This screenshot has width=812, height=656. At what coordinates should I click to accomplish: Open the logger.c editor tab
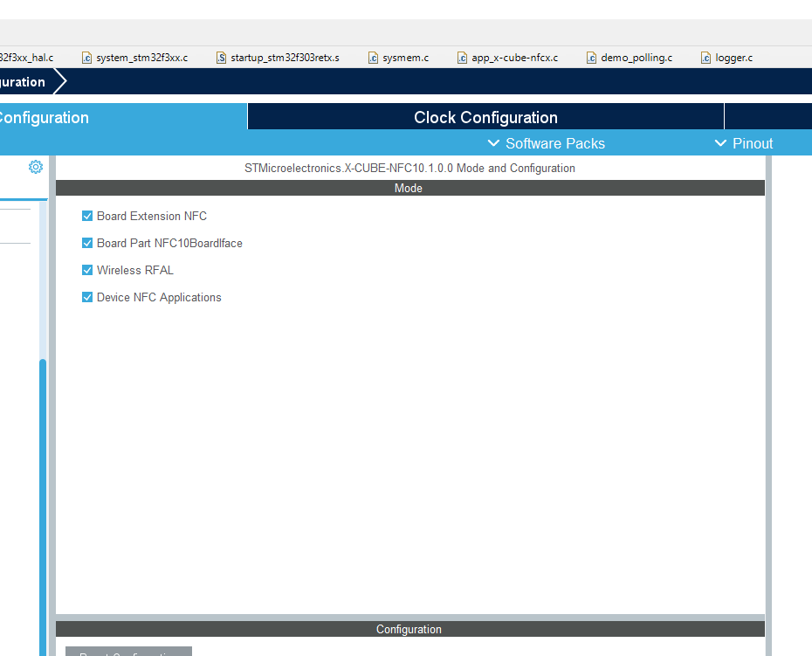point(727,58)
